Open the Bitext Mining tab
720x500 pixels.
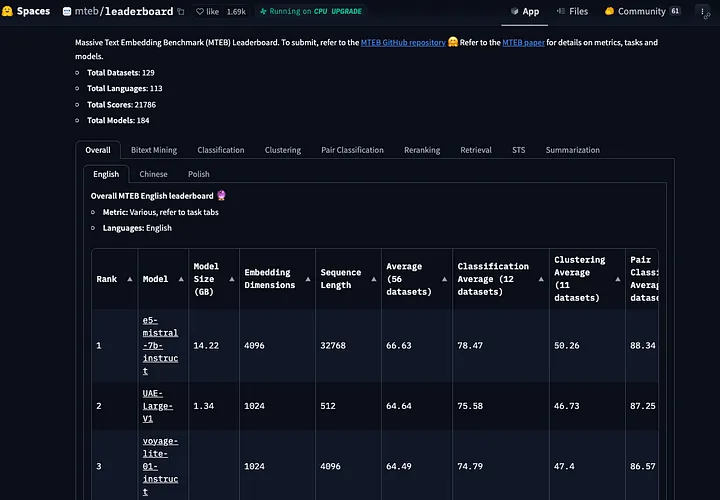pyautogui.click(x=153, y=150)
